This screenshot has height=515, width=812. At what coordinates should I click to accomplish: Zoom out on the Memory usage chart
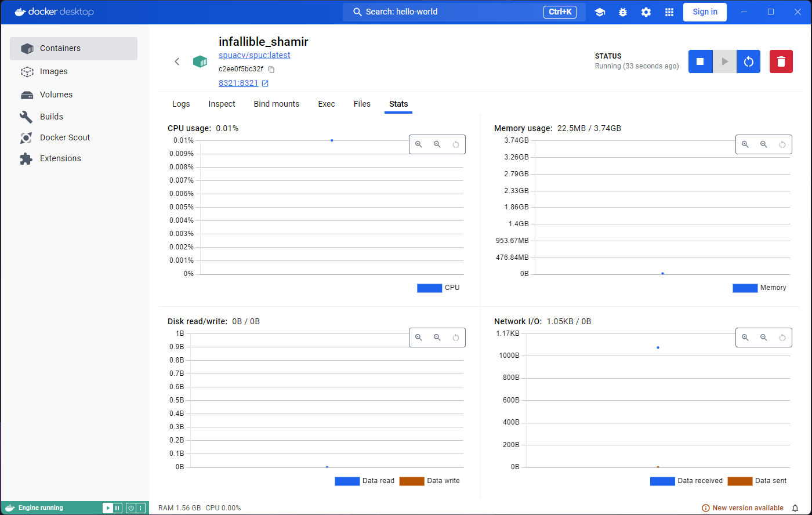coord(764,144)
